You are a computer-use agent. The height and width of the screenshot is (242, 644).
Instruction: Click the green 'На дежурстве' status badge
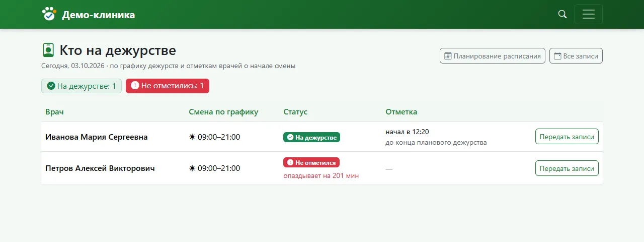point(311,137)
